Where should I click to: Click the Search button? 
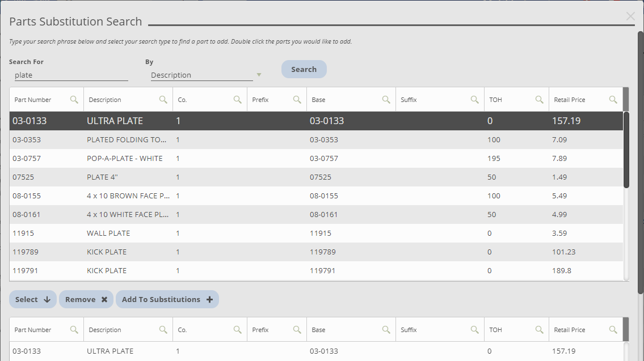coord(304,69)
